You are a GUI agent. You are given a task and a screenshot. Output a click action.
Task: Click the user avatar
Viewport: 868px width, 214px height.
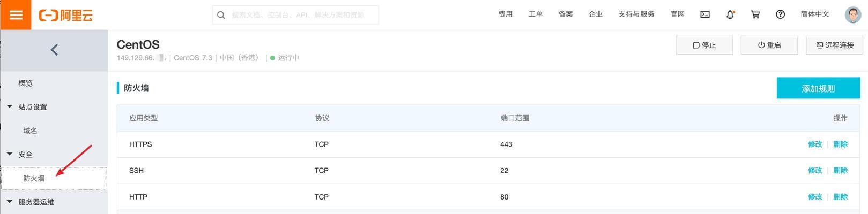[853, 14]
